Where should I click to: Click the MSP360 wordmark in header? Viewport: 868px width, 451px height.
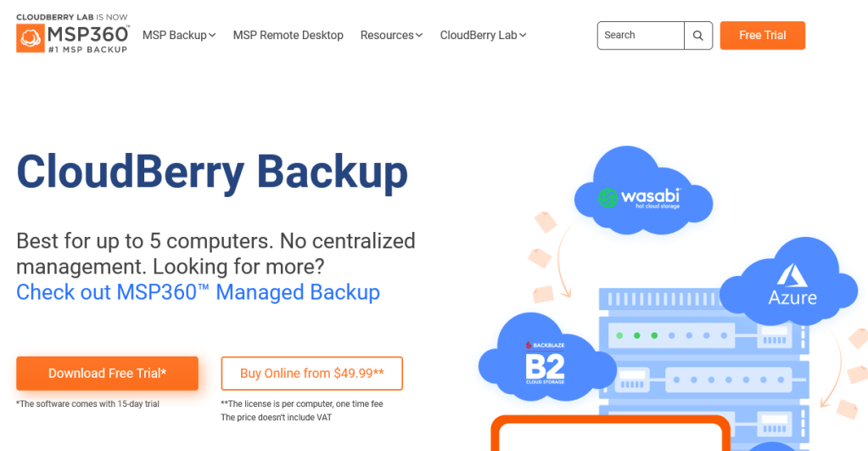(88, 34)
